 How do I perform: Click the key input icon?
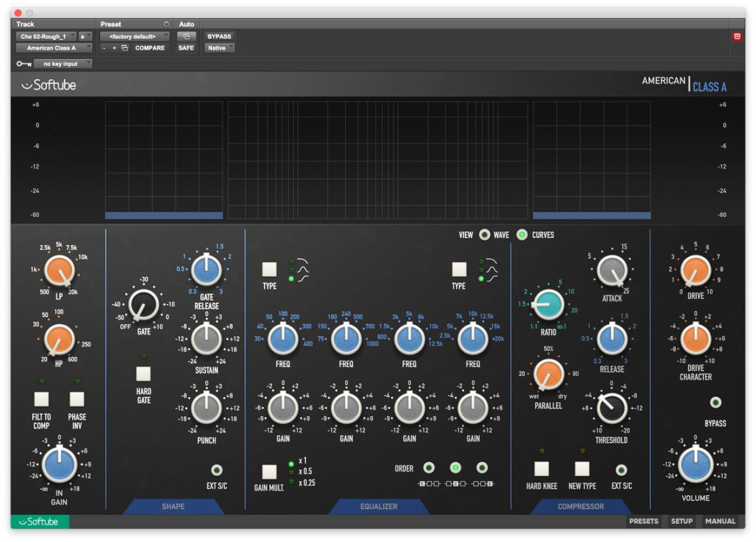coord(24,64)
